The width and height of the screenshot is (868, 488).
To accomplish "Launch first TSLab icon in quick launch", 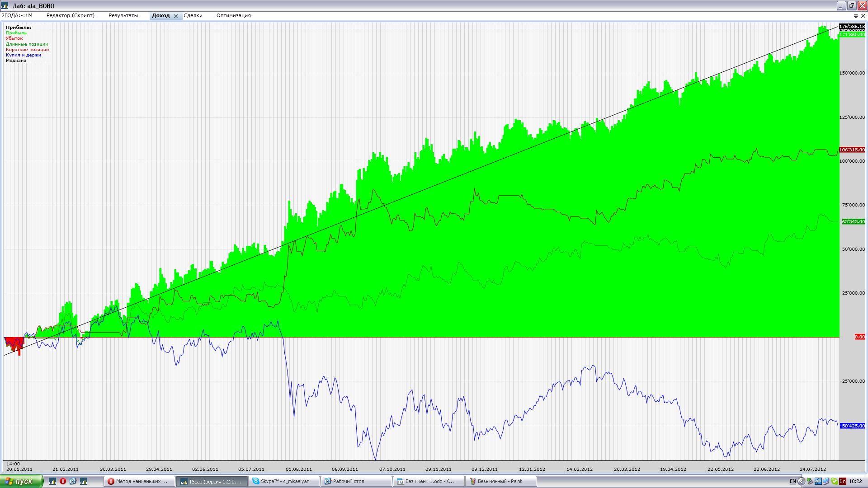I will [x=52, y=481].
